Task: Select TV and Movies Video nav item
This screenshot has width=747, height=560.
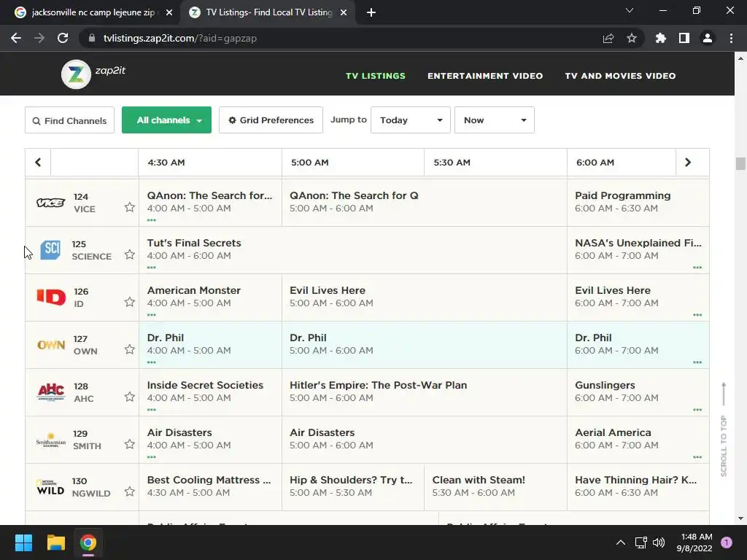Action: pos(620,76)
